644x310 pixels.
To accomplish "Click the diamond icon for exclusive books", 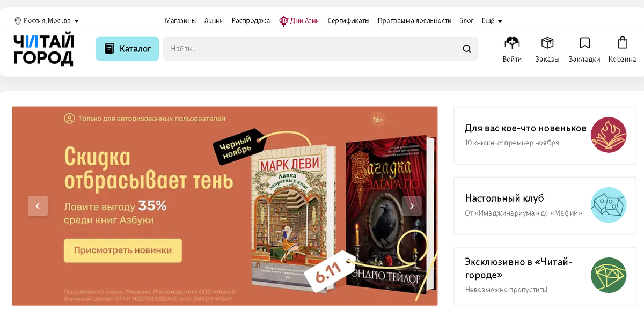I will 609,275.
